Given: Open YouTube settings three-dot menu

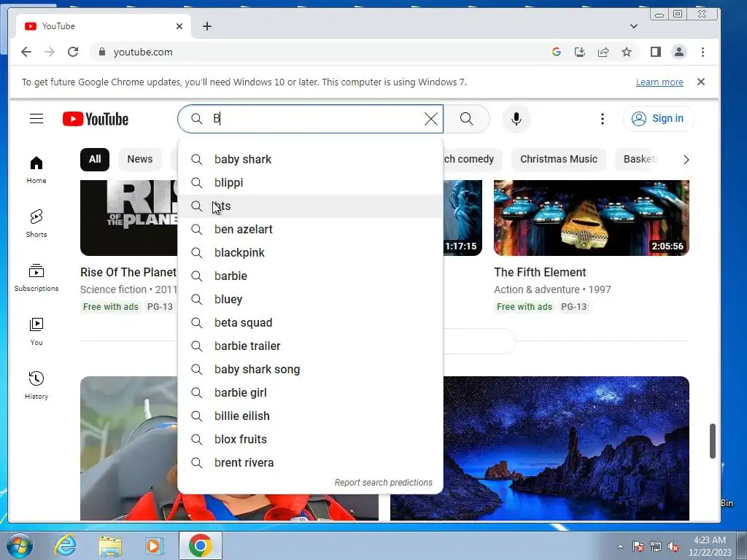Looking at the screenshot, I should click(602, 119).
